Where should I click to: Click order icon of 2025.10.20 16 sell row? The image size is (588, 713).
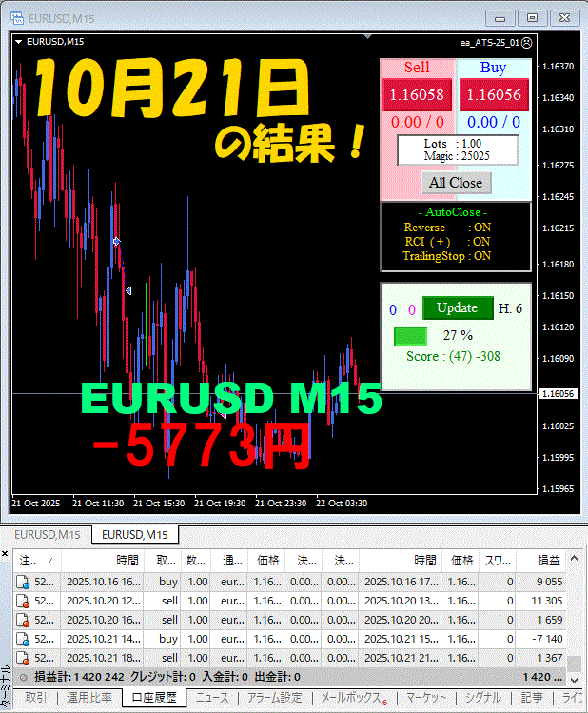pos(23,621)
